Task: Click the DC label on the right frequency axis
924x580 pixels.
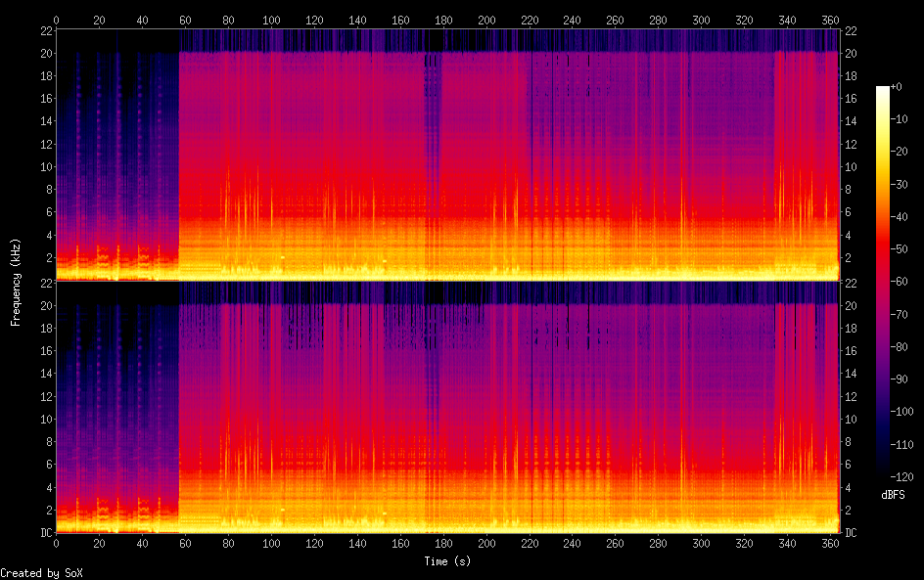Action: (851, 533)
